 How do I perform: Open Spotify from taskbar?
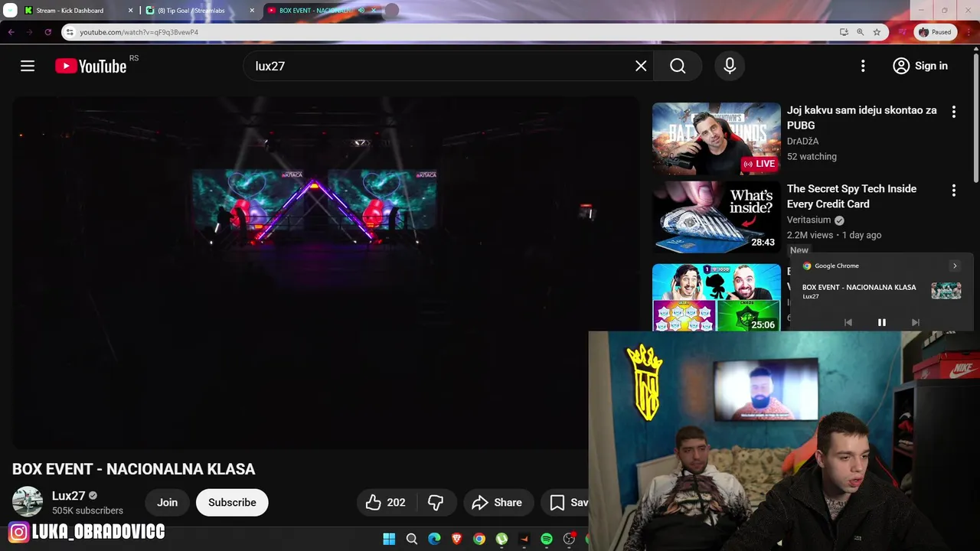547,539
